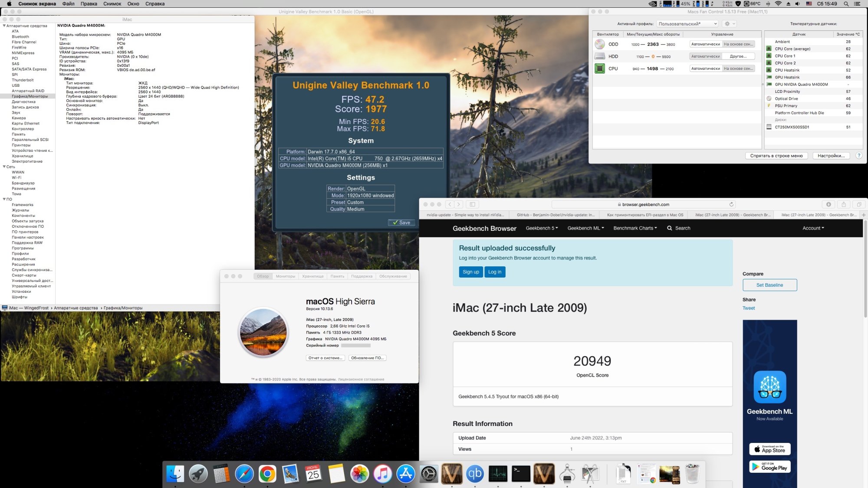Expand the Geekbench 5 navigation dropdown
This screenshot has height=488, width=868.
pos(542,228)
